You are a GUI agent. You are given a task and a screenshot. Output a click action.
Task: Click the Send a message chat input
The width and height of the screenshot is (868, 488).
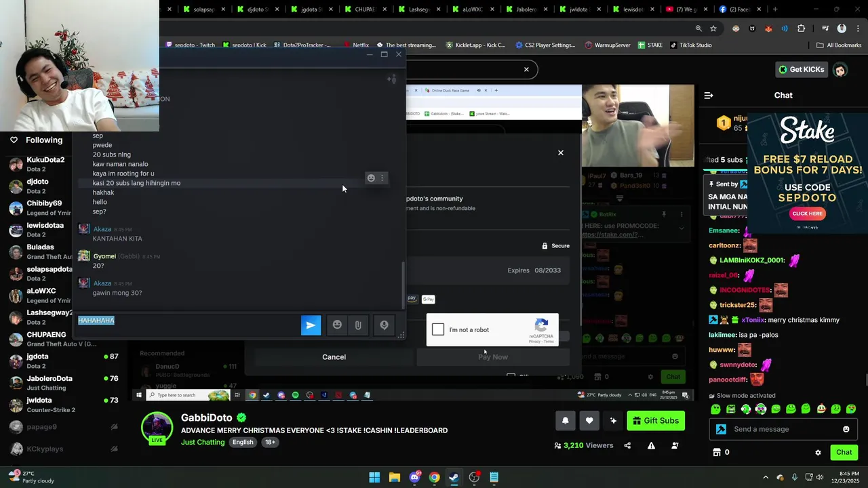(783, 429)
